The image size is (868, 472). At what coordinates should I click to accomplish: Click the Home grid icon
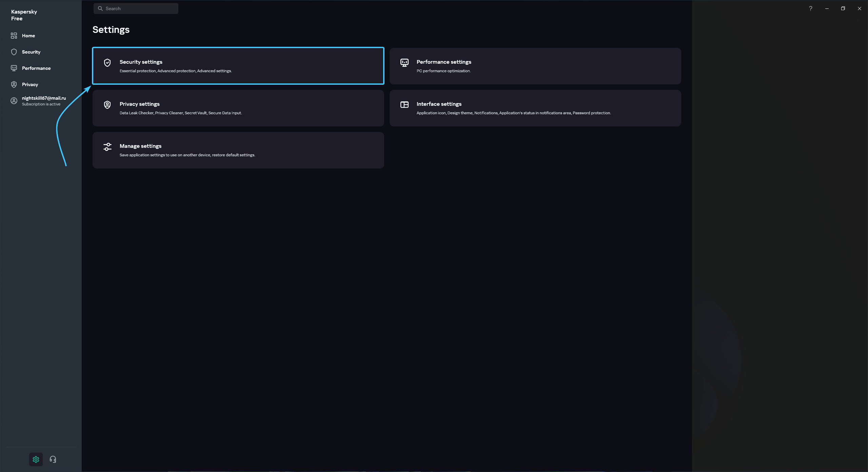14,36
